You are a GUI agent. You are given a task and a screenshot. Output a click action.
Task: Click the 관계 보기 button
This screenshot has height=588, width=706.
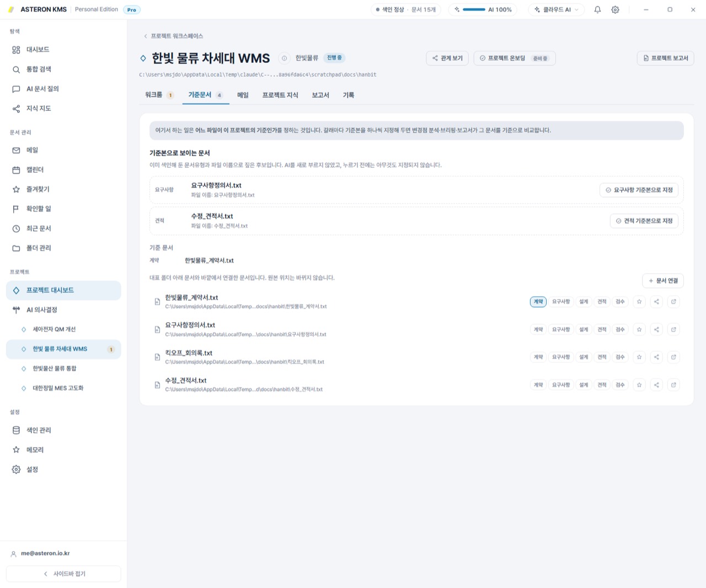(x=447, y=58)
